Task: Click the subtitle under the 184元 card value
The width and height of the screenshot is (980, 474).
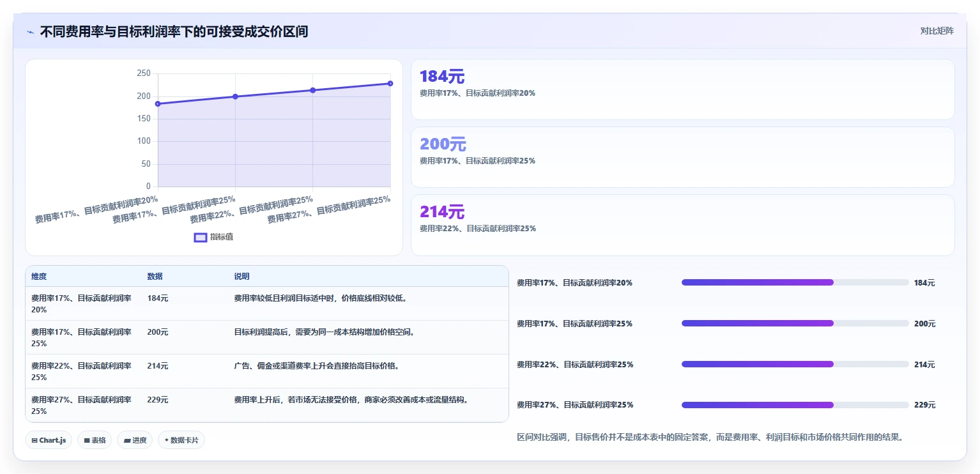Action: pos(477,93)
